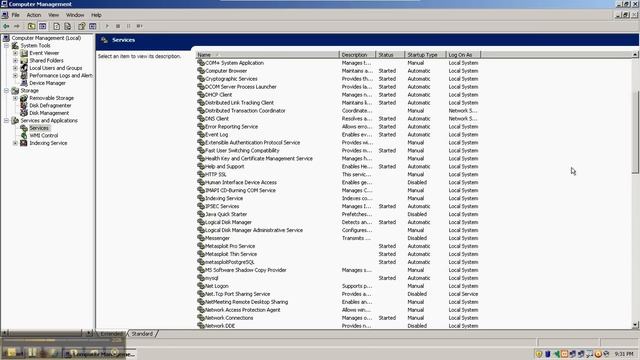Click the Back arrow toolbar button
Viewport: 640px width, 360px height.
[x=6, y=26]
